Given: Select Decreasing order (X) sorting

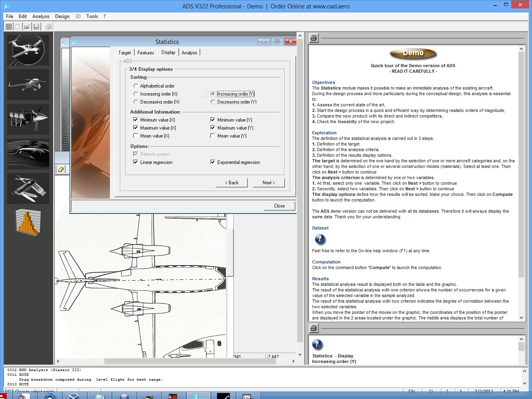Looking at the screenshot, I should (156, 102).
